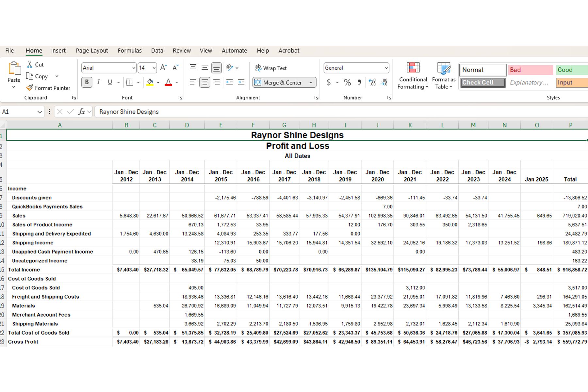Open Alignment settings dialog launcher
Screen dimensions: 588x392
316,98
